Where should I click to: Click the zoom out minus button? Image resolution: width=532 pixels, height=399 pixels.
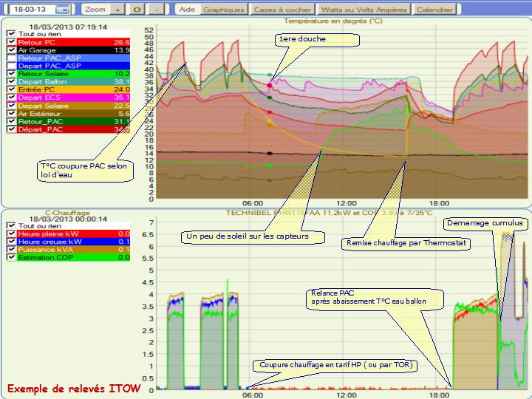click(157, 10)
